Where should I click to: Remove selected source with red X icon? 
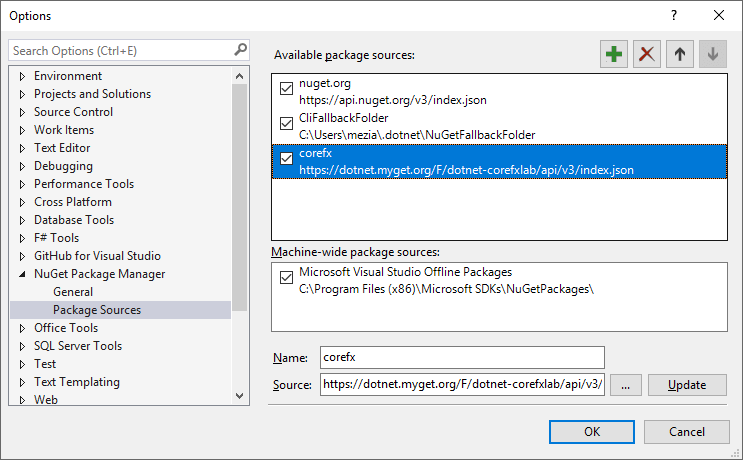tap(647, 55)
